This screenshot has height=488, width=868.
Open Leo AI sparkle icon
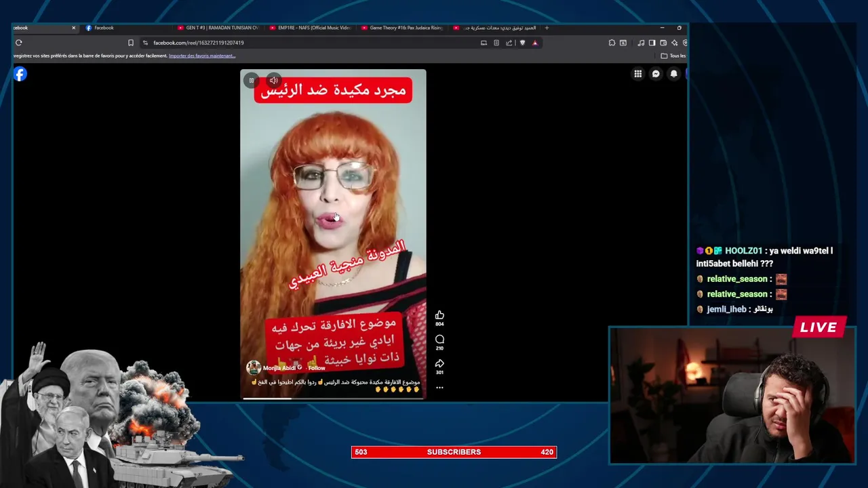tap(674, 43)
